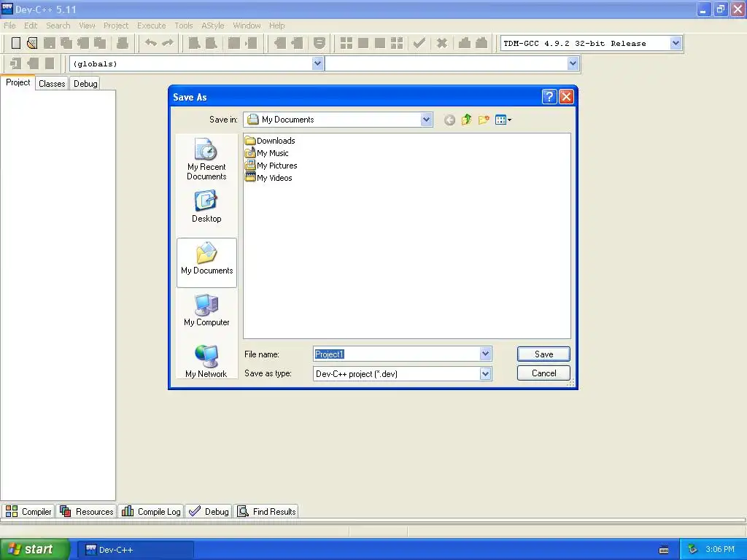Click the Print toolbar icon

(123, 43)
